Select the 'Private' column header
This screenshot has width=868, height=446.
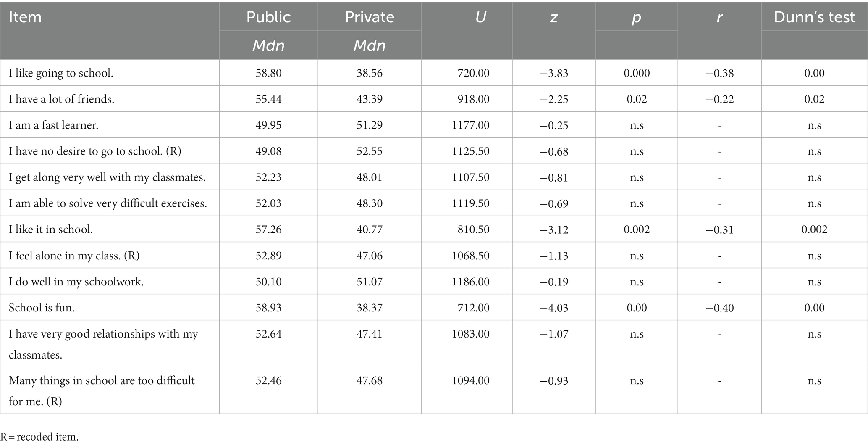(370, 17)
